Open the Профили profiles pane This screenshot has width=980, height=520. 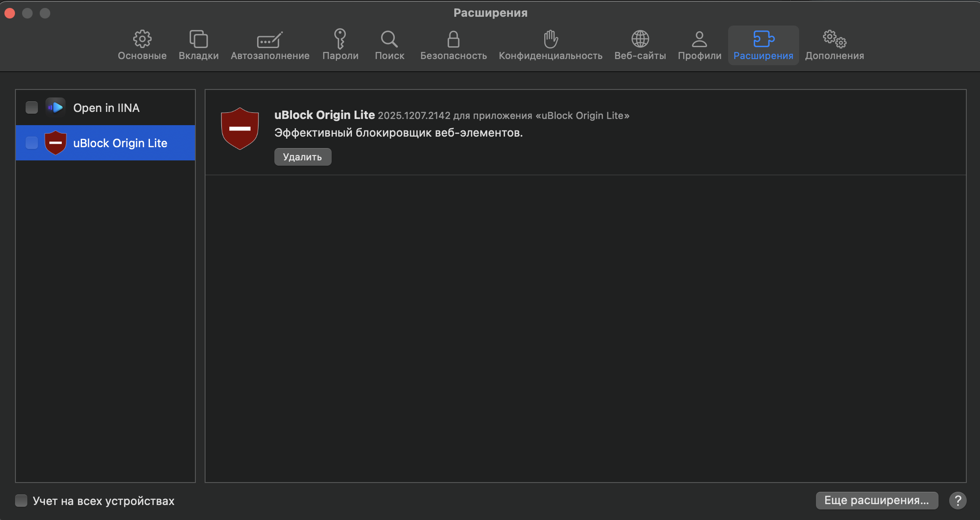pyautogui.click(x=699, y=45)
